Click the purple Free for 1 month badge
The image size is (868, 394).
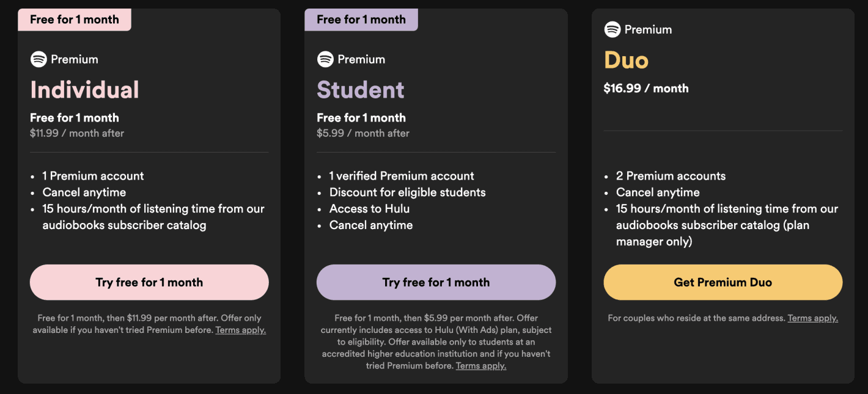click(361, 20)
